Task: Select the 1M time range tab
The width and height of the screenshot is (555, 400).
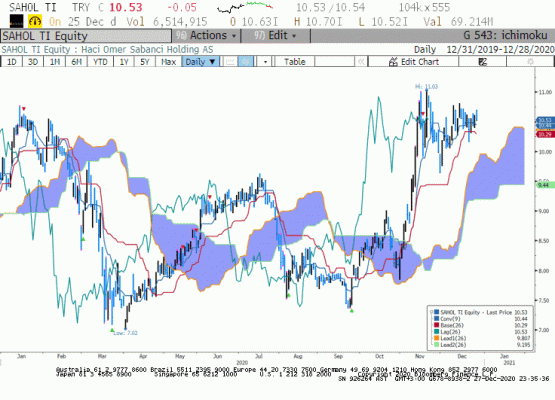Action: click(55, 62)
